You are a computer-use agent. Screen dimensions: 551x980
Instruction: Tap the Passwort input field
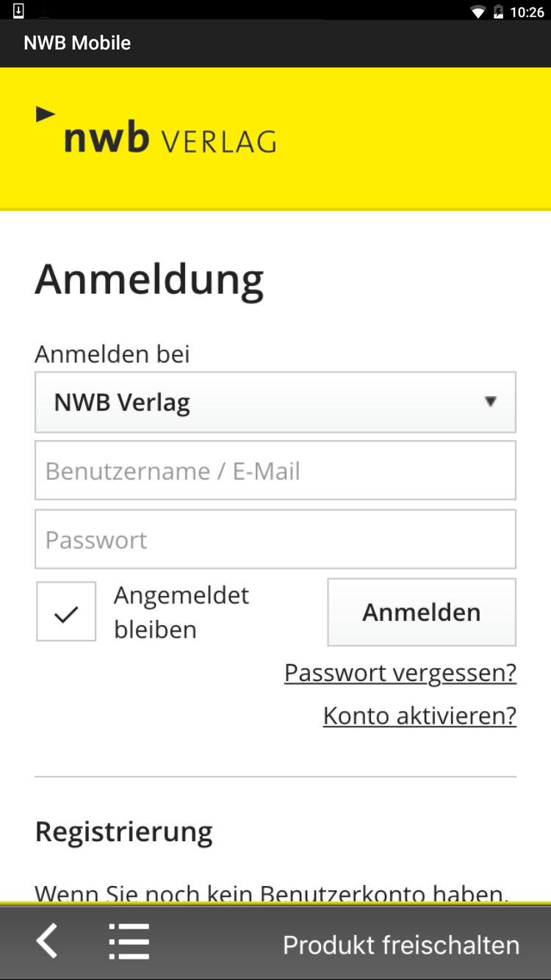click(x=275, y=538)
